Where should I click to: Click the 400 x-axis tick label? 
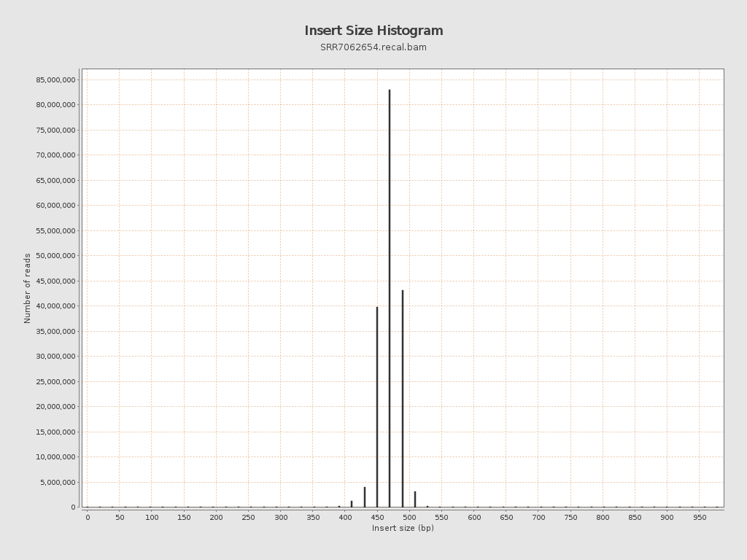pos(345,517)
